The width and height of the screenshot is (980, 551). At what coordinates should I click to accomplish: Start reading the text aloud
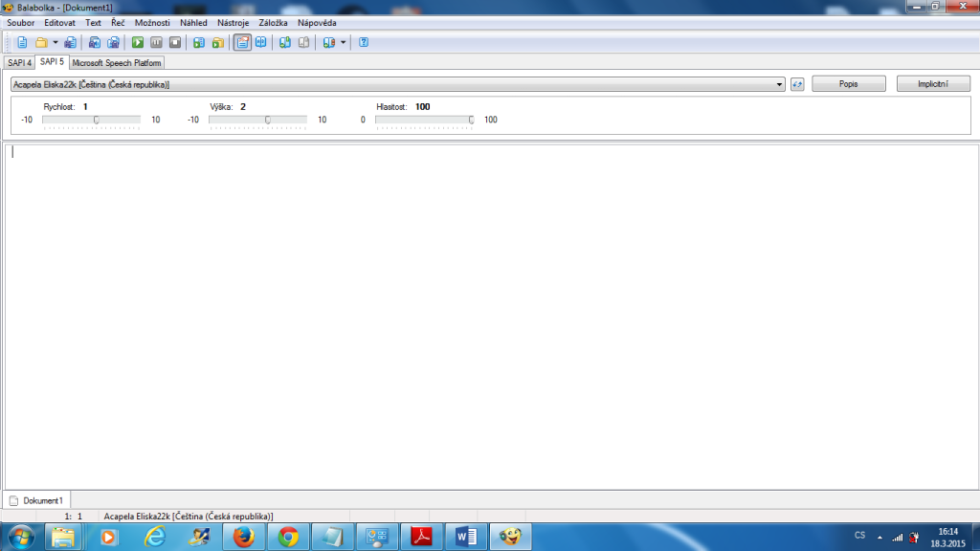(137, 42)
